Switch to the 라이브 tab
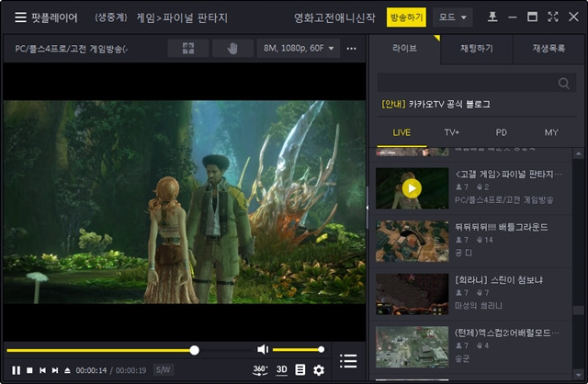The width and height of the screenshot is (588, 384). pyautogui.click(x=404, y=49)
